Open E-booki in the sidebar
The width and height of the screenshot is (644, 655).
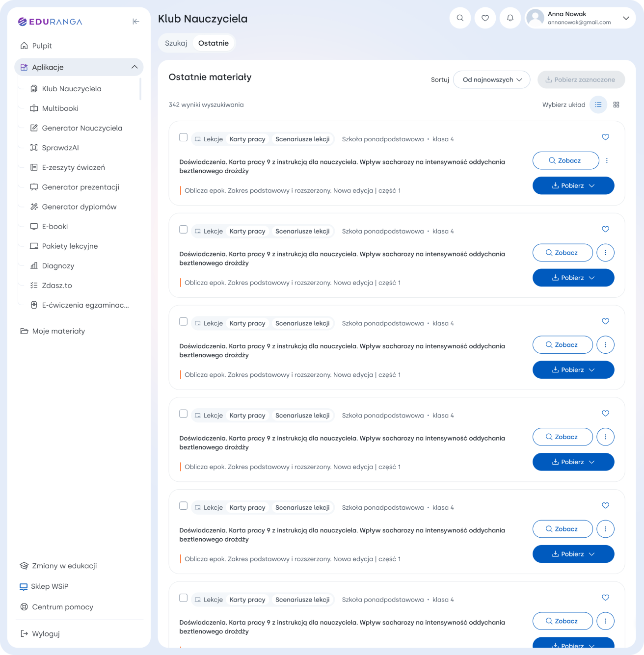coord(49,226)
